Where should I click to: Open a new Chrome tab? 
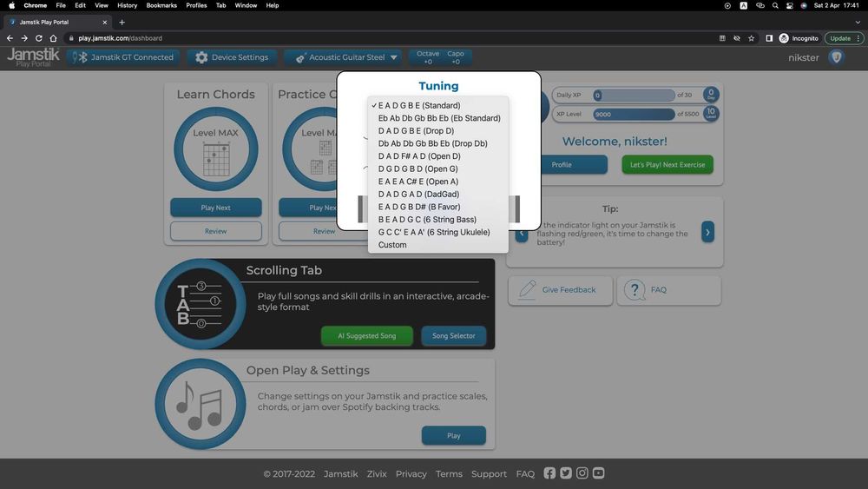(x=122, y=23)
